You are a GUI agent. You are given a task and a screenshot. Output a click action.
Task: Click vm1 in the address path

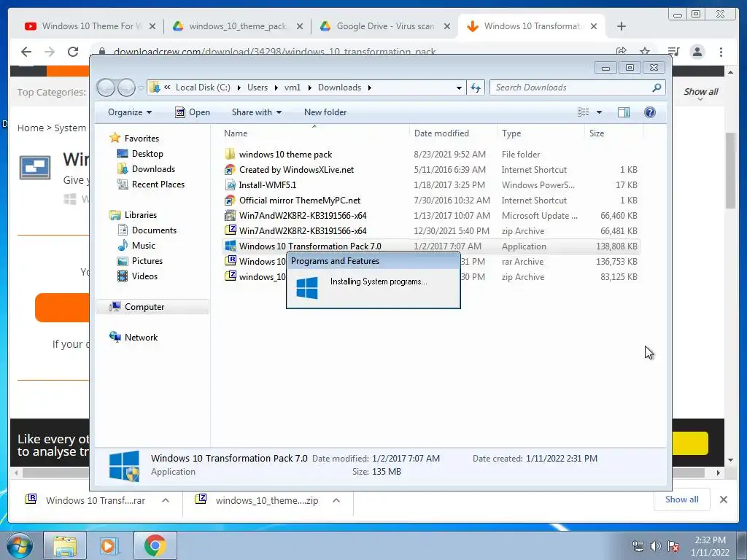click(293, 87)
